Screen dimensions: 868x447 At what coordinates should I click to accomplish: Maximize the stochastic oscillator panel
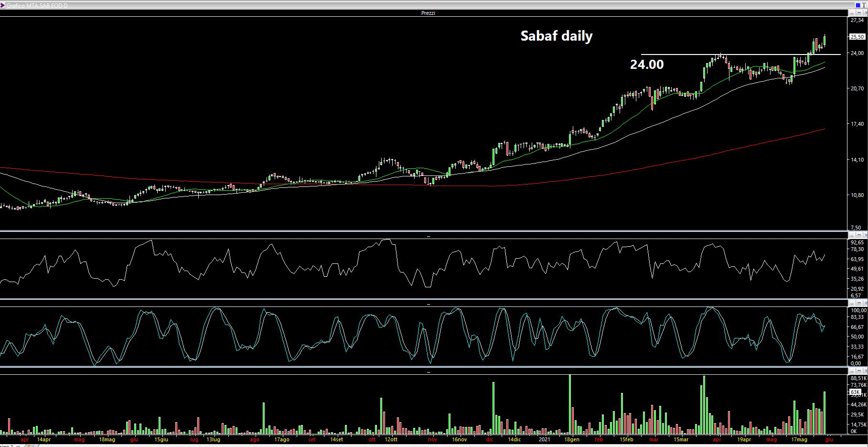(858, 303)
